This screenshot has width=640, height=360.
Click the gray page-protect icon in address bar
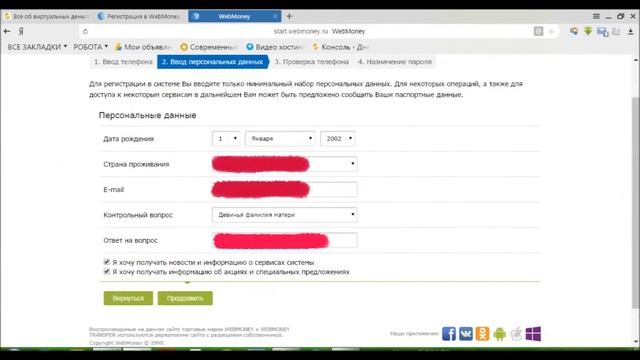538,31
